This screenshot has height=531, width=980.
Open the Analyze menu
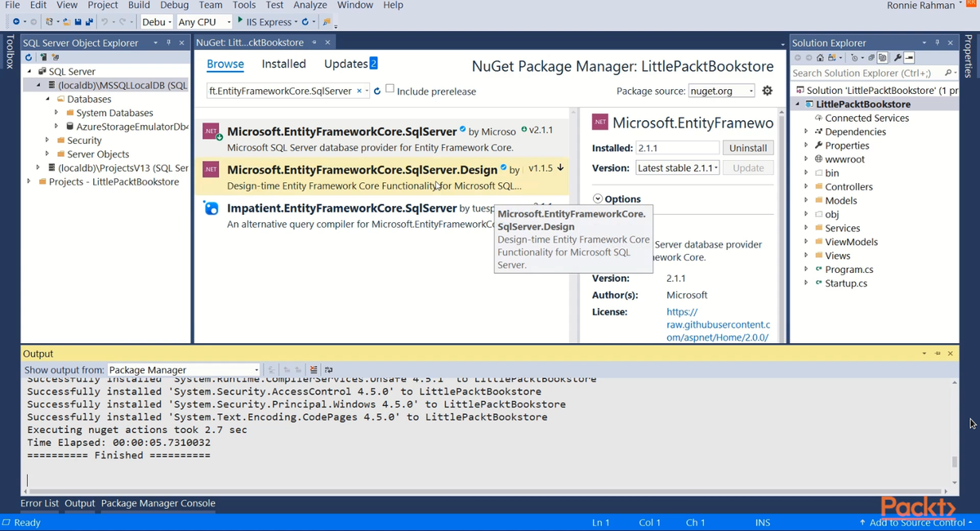[x=310, y=5]
